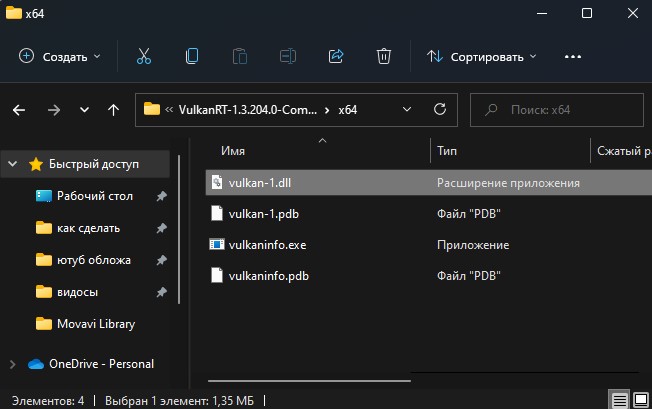Screen dimensions: 652x409
Task: Open видосы folder in sidebar
Action: point(77,292)
